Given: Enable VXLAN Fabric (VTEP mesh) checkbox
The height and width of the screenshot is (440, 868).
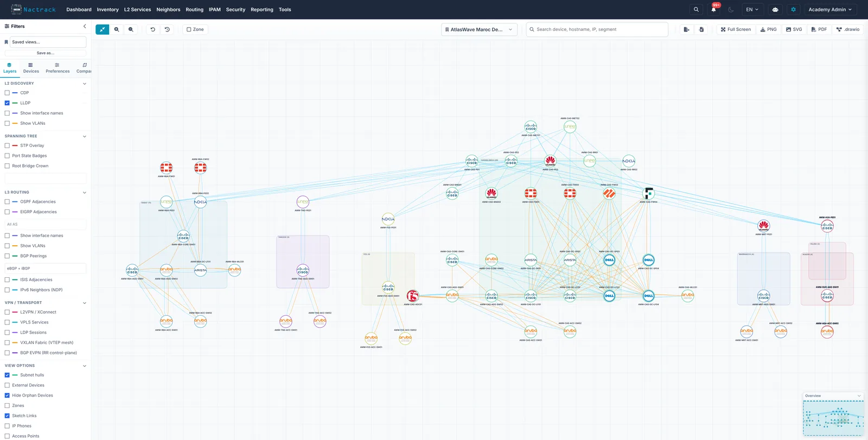Looking at the screenshot, I should tap(7, 343).
